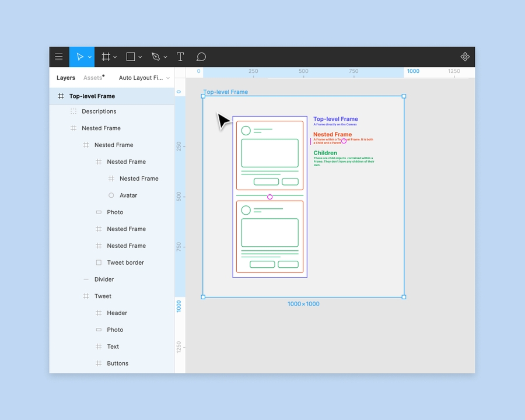Select the Divider layer
The height and width of the screenshot is (420, 525).
pyautogui.click(x=104, y=279)
